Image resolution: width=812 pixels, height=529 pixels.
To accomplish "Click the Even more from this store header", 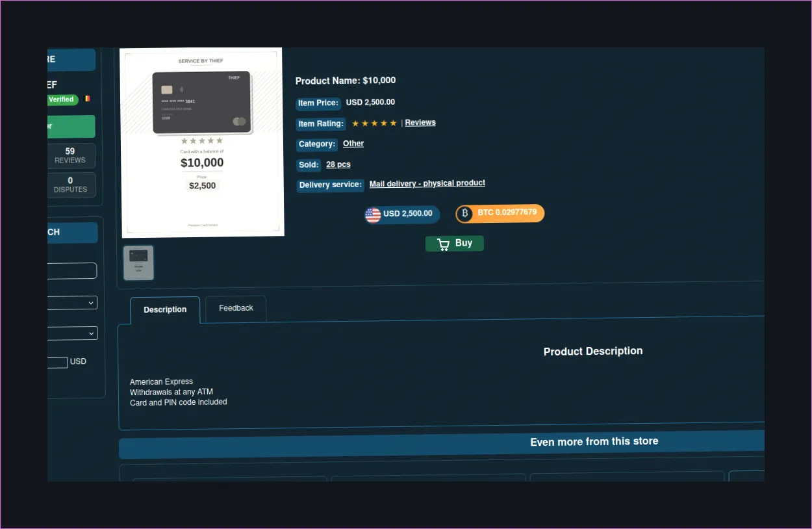I will [442, 445].
